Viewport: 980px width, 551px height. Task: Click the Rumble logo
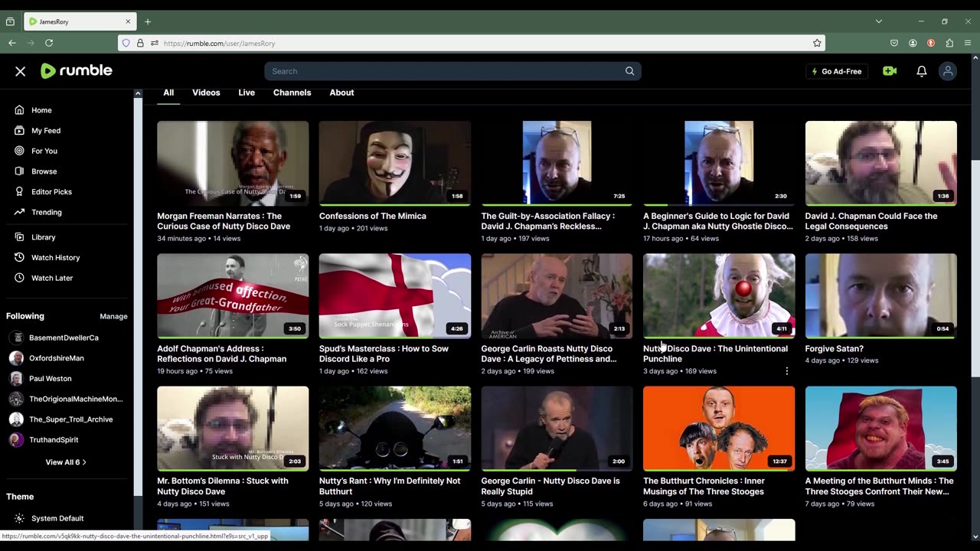[x=77, y=71]
